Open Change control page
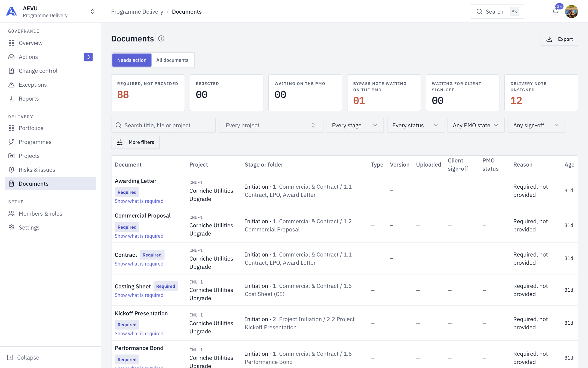Screen dimensions: 588x368 tap(50, 71)
